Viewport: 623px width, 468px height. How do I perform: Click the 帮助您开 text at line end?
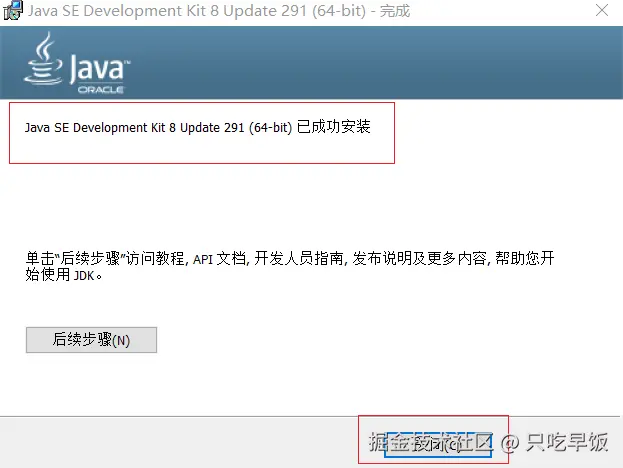[525, 259]
